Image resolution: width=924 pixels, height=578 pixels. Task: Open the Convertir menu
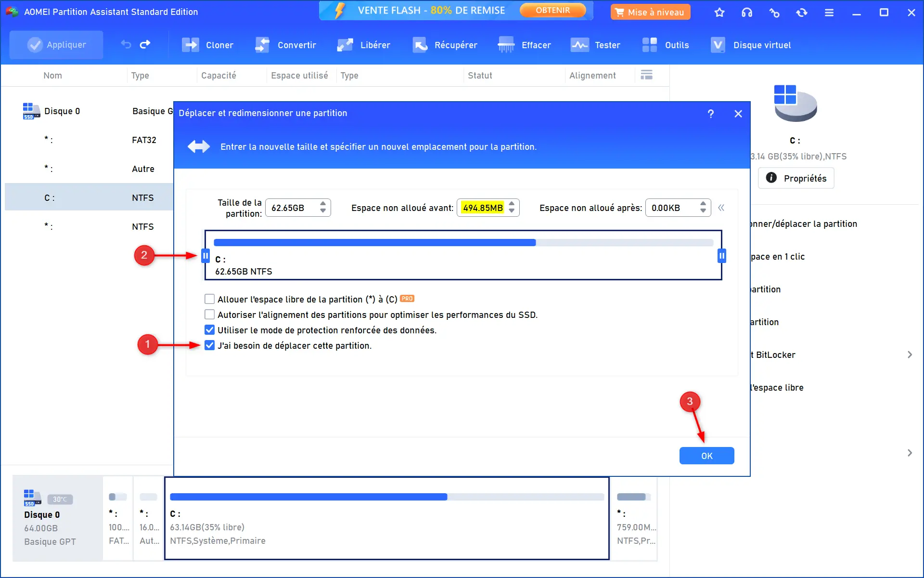coord(285,45)
